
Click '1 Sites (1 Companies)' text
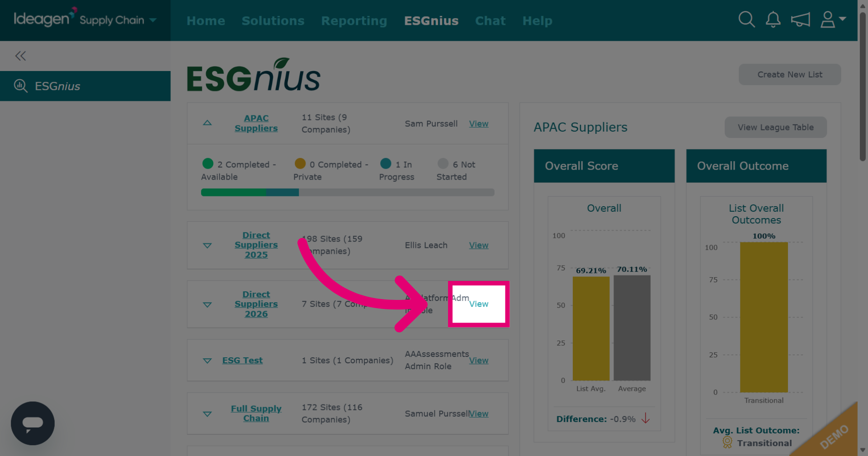[x=347, y=361]
